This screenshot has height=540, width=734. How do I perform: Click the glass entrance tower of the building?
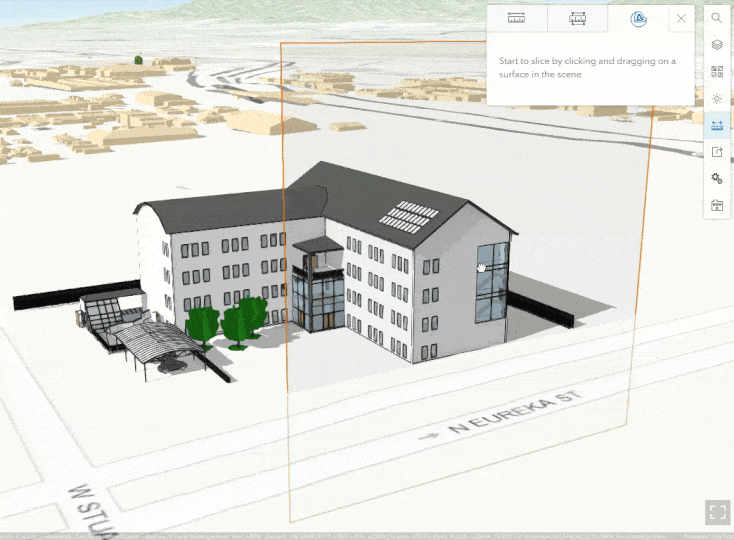click(318, 298)
